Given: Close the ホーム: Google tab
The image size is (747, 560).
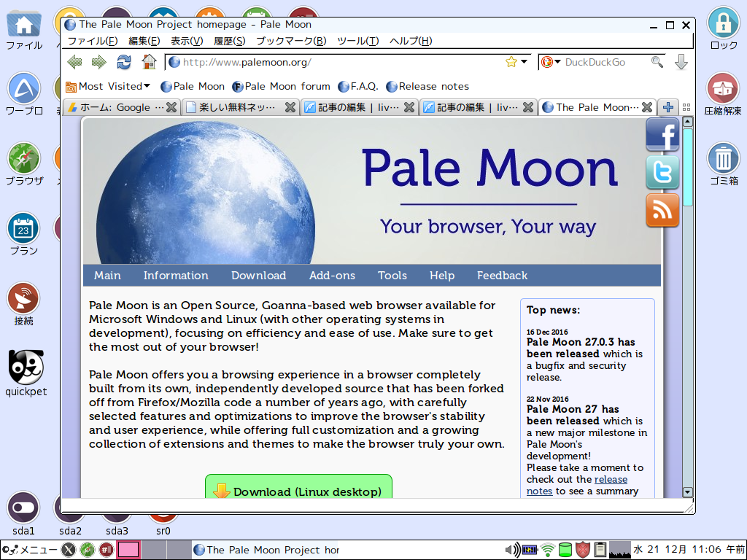Looking at the screenshot, I should pyautogui.click(x=171, y=108).
